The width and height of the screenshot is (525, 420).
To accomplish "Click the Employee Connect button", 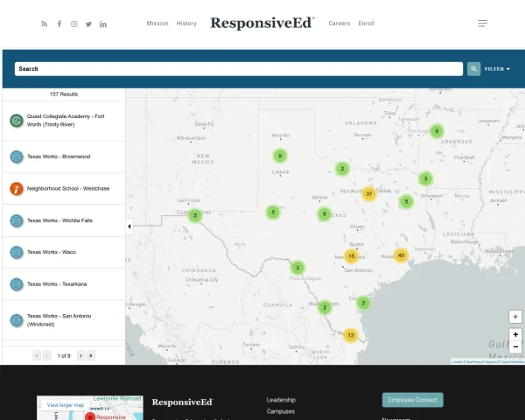I will coord(412,400).
